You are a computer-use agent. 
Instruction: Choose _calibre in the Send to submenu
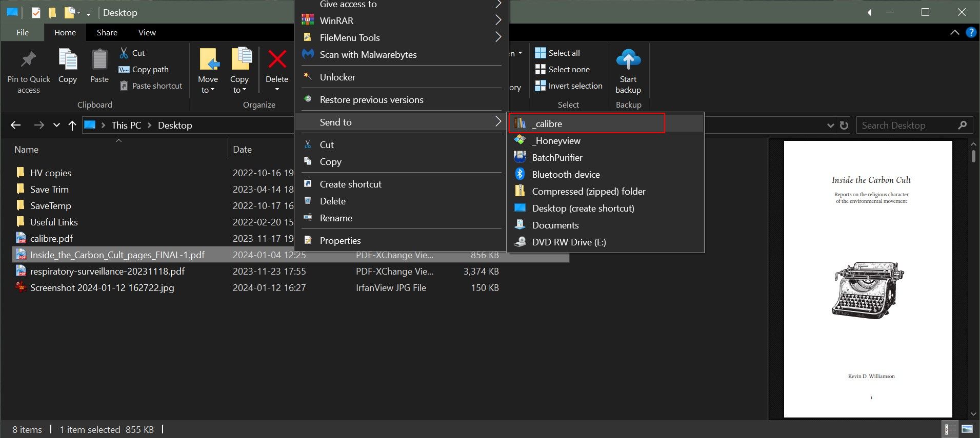click(606, 123)
